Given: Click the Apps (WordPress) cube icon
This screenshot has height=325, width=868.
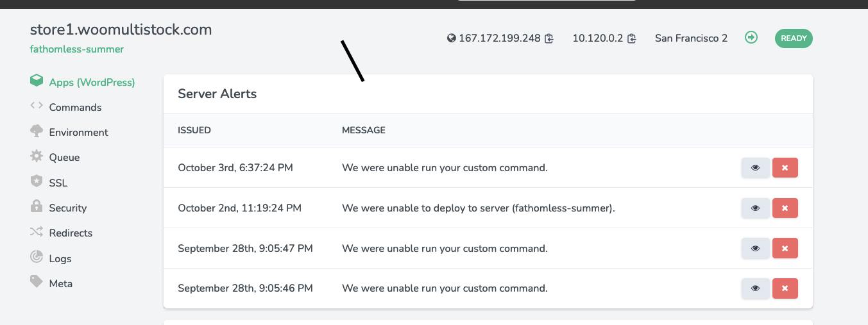Looking at the screenshot, I should click(37, 81).
